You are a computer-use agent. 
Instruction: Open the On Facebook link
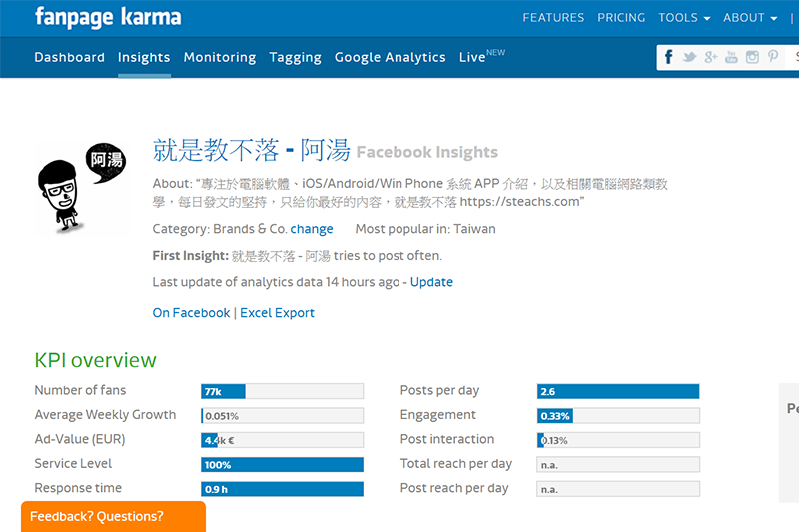point(191,313)
